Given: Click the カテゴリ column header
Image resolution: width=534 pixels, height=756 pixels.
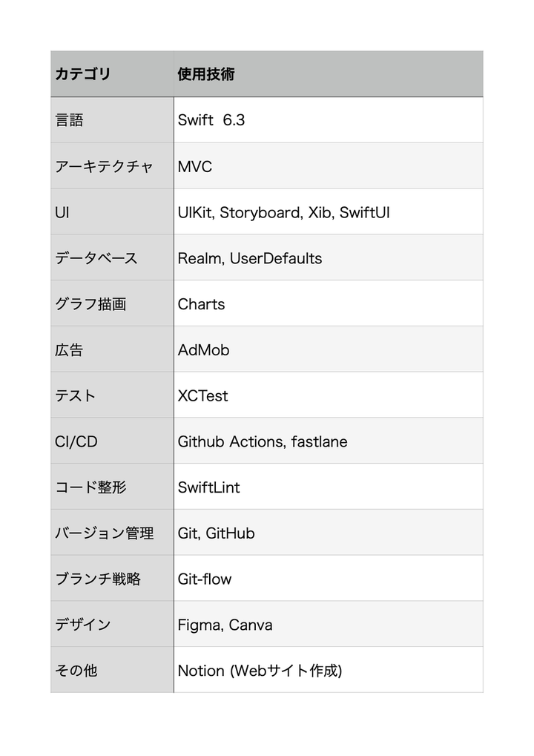Looking at the screenshot, I should (83, 74).
